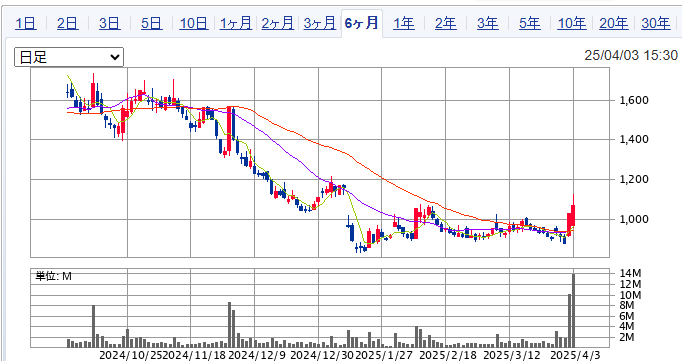Click the 10M volume axis label
Screen dimensions: 682x361
click(630, 295)
